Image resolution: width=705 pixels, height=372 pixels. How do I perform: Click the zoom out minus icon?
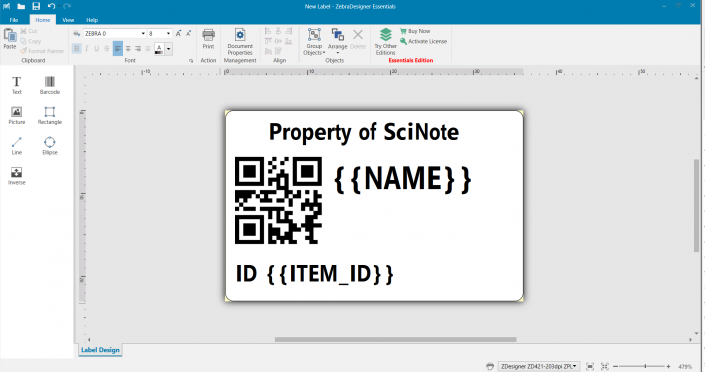(x=616, y=367)
